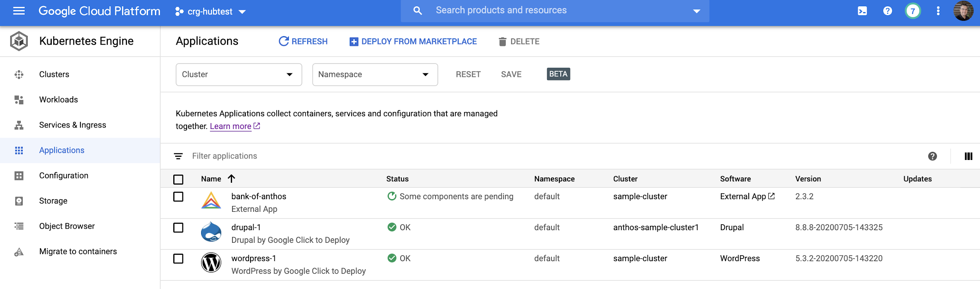Click the table help icon near filter
Viewport: 980px width, 289px height.
pyautogui.click(x=932, y=156)
